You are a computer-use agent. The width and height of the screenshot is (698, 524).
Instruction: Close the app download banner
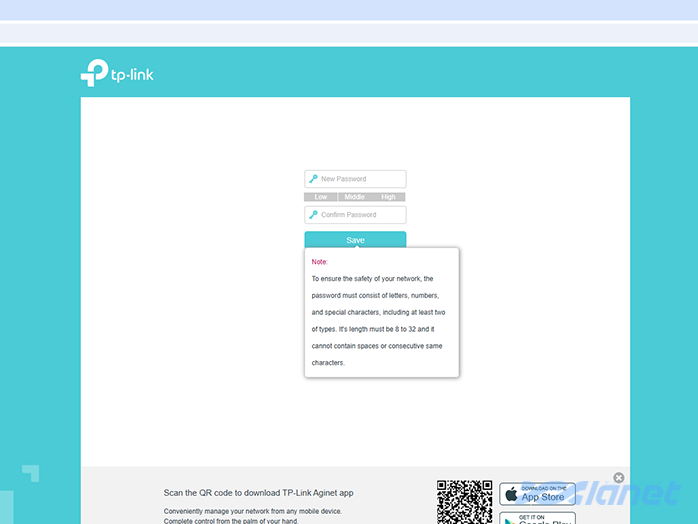[619, 478]
